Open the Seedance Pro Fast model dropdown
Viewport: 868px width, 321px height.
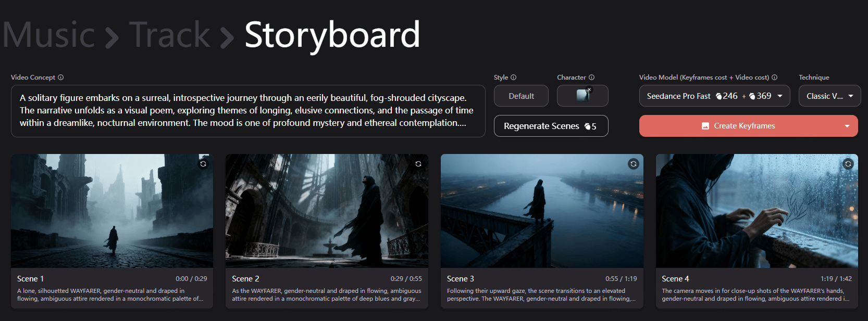[x=780, y=96]
